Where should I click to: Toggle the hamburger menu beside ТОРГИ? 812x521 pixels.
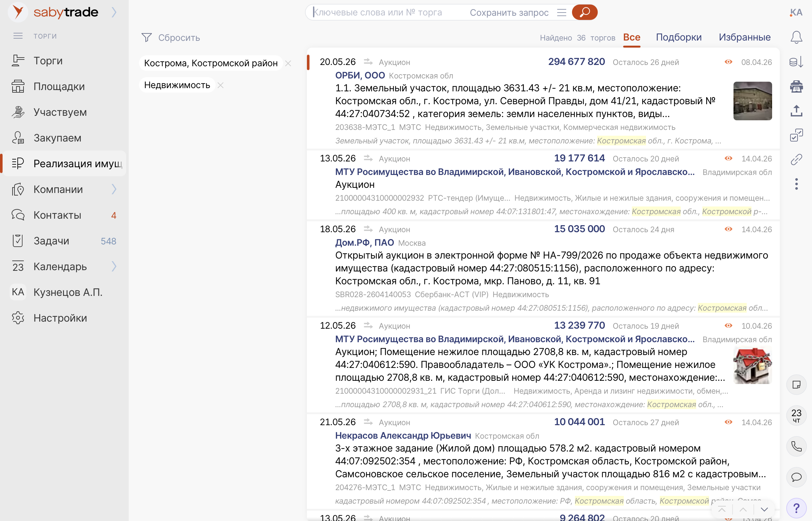[x=18, y=36]
